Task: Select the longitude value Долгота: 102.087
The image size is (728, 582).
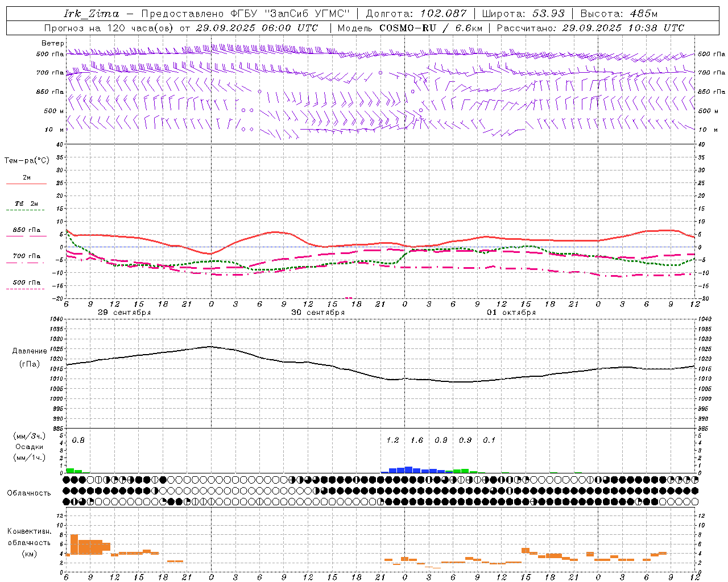Action: click(x=416, y=14)
